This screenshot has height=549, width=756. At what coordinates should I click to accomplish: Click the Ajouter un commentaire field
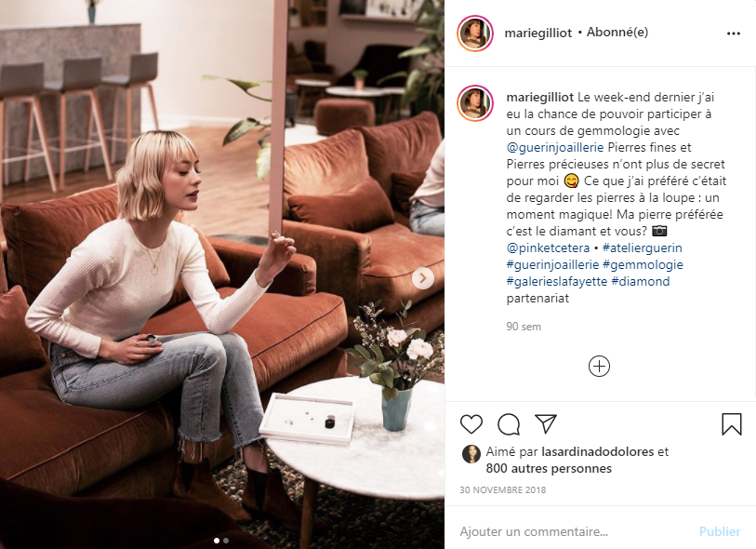coord(574,531)
